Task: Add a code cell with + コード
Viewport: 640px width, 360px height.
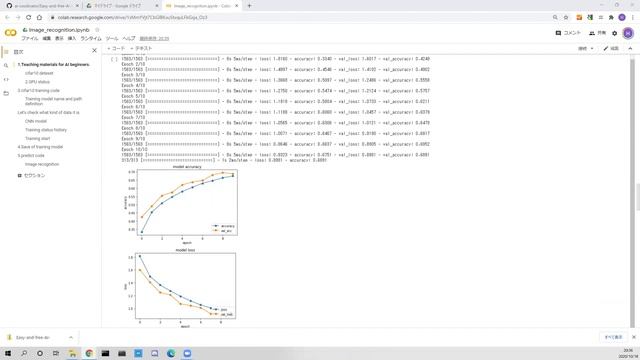Action: pos(116,48)
